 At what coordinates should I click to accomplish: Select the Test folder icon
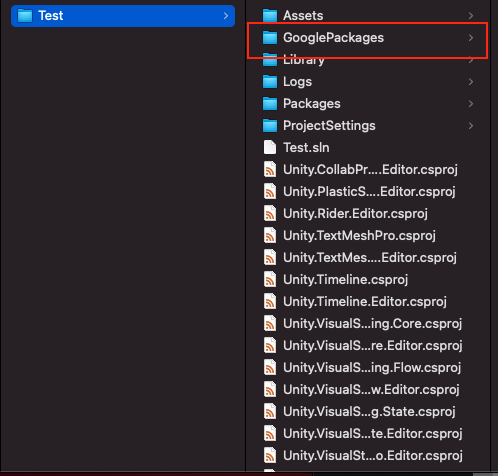pyautogui.click(x=25, y=16)
